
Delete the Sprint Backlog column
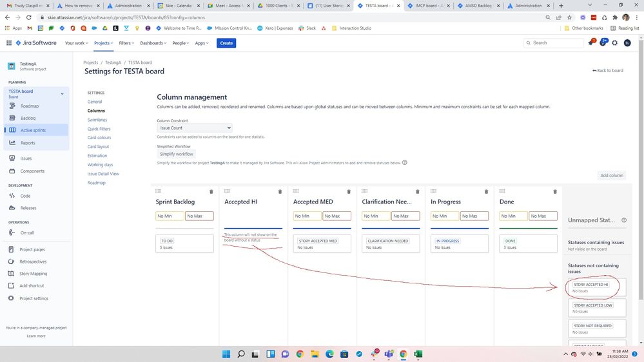[211, 192]
